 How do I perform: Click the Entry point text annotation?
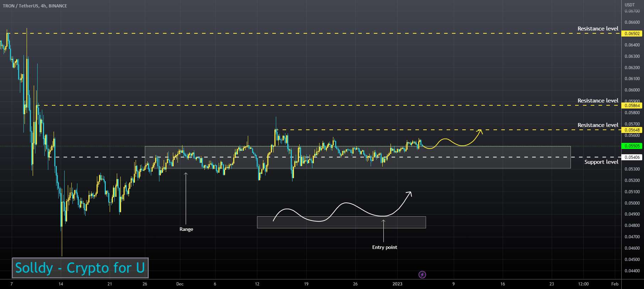click(384, 248)
